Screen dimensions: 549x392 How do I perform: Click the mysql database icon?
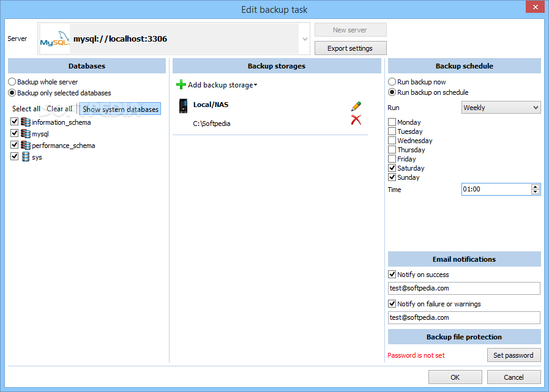coord(25,133)
